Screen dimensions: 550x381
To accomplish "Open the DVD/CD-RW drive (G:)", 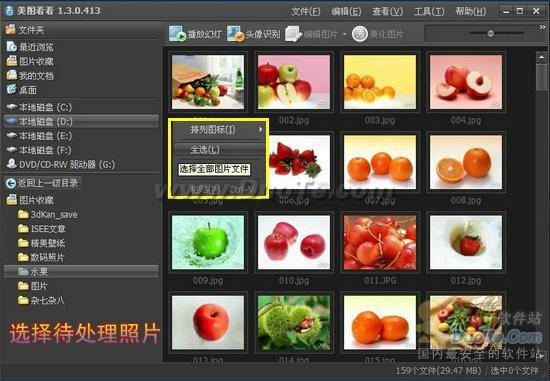I will point(61,164).
